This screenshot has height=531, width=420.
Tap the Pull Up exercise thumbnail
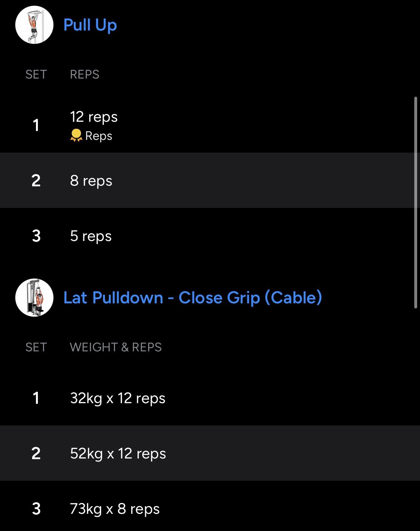click(34, 25)
